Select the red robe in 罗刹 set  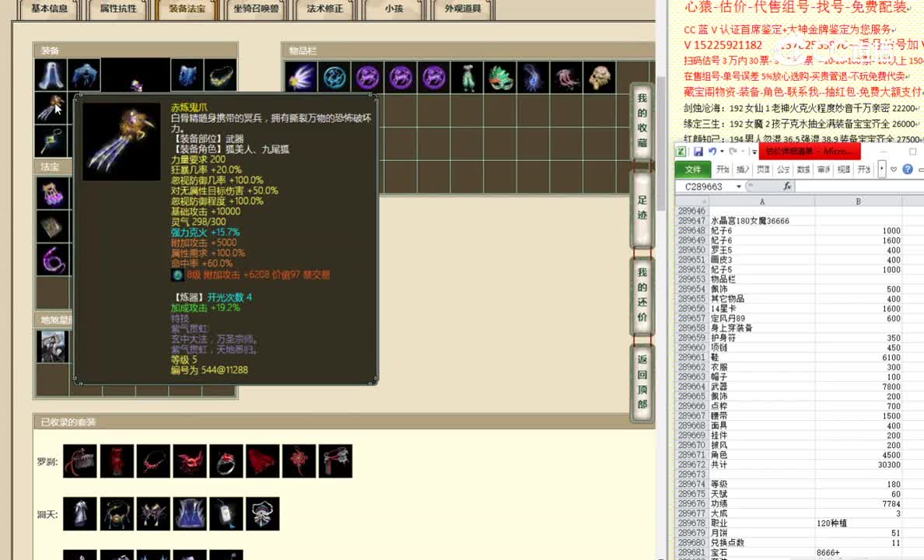[117, 461]
